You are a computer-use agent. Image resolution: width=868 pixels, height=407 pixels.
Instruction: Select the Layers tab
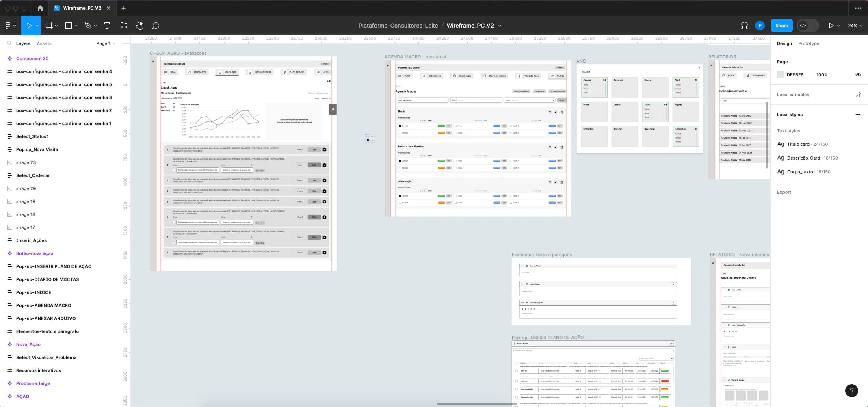click(x=23, y=43)
